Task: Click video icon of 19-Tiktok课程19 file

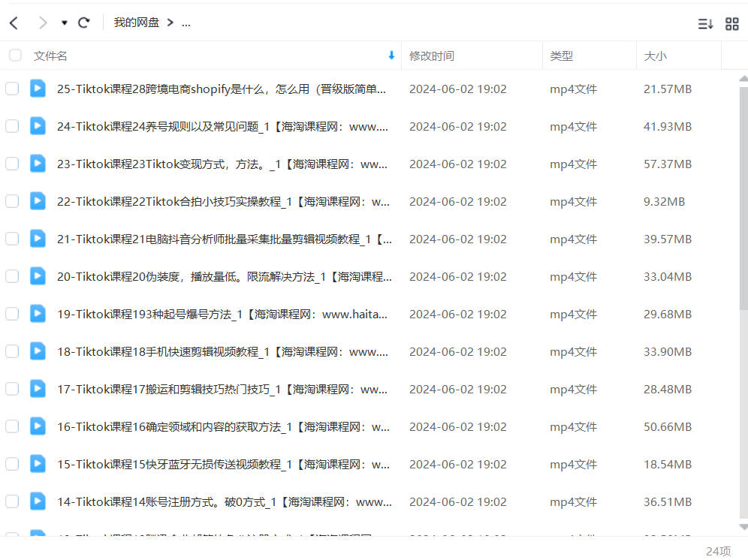Action: (x=38, y=315)
